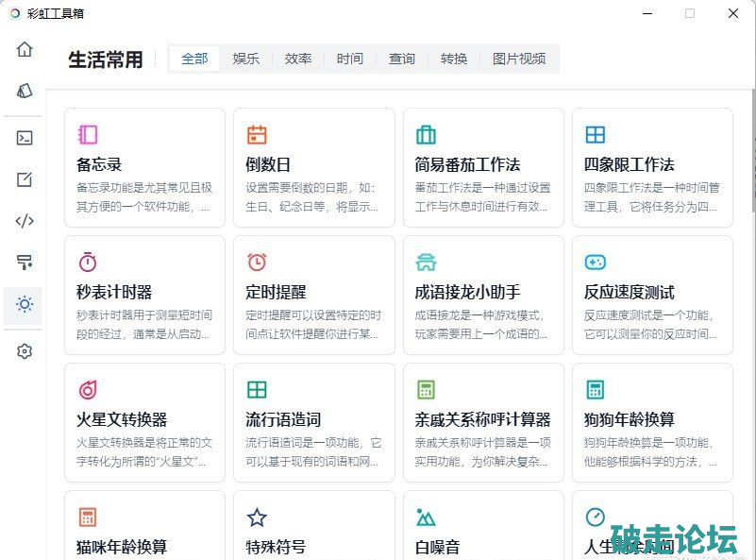This screenshot has height=560, width=756.
Task: Open the Home icon in sidebar
Action: click(25, 49)
